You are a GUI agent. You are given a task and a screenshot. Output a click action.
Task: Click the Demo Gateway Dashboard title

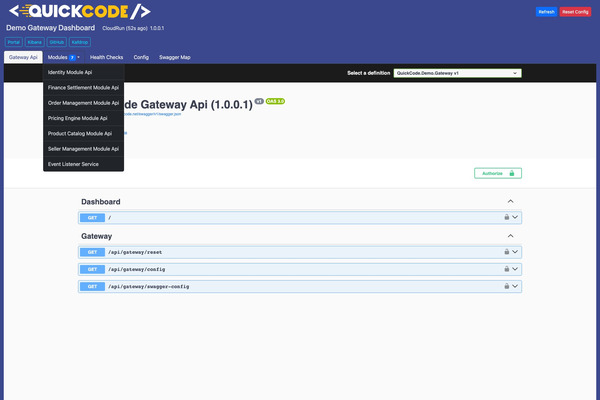pyautogui.click(x=51, y=28)
